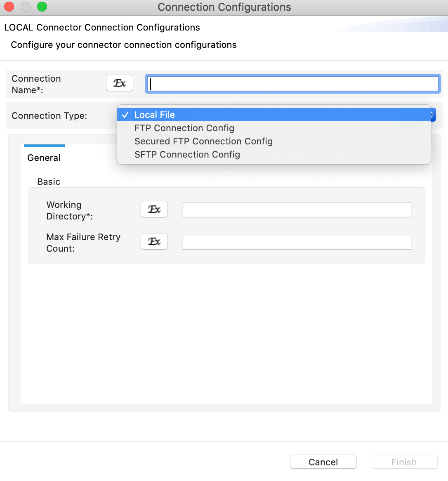The height and width of the screenshot is (481, 448).
Task: Choose FTP Connection Config option
Action: click(274, 128)
